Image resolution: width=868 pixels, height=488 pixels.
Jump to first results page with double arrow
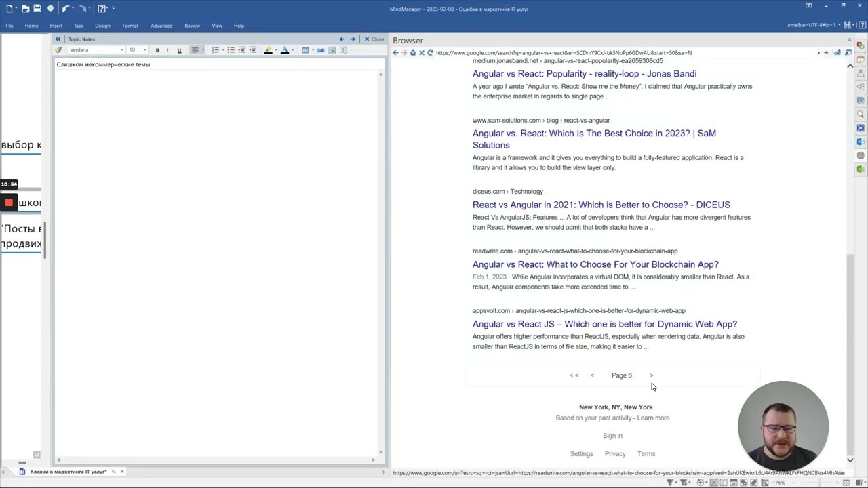574,375
